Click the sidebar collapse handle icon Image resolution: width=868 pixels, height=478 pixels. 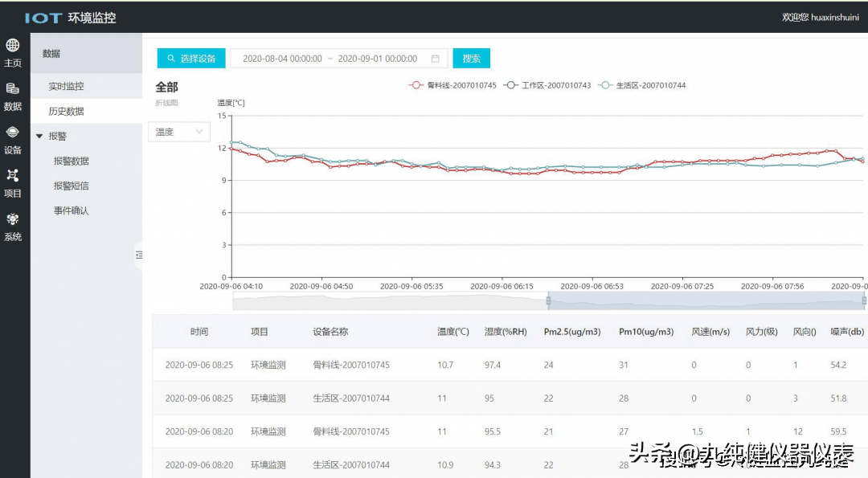138,255
